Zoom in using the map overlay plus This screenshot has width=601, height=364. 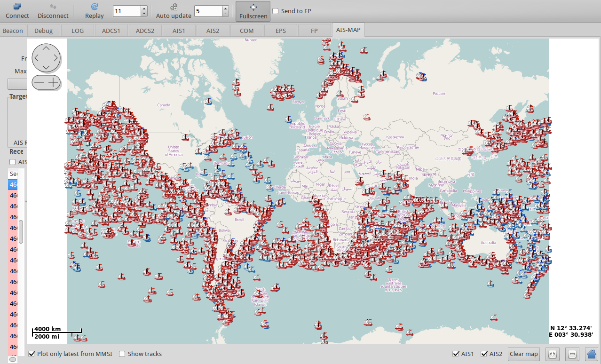click(x=53, y=82)
